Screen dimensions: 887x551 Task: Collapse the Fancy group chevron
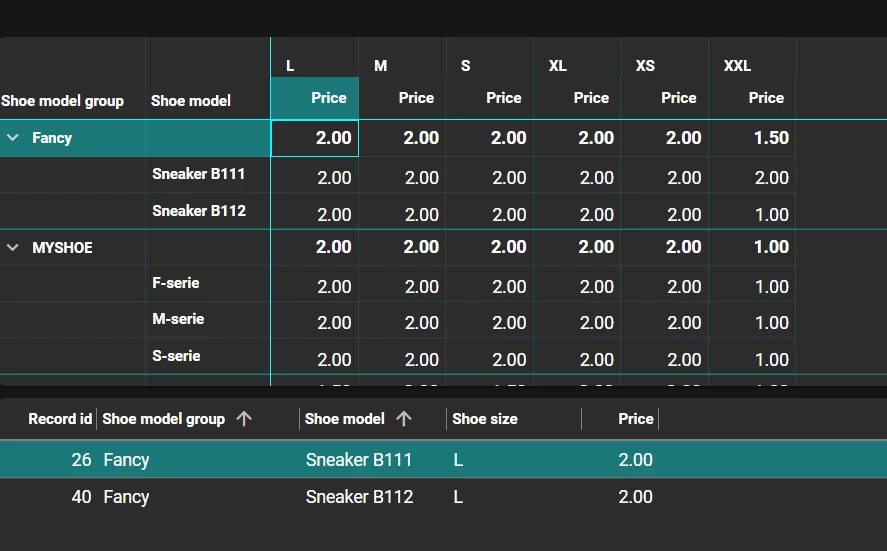point(13,138)
